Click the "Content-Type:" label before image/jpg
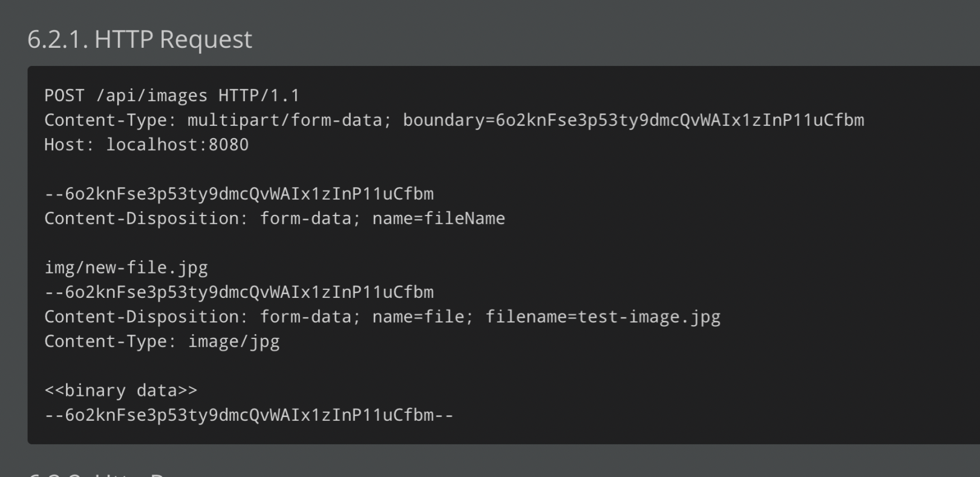This screenshot has height=477, width=980. [x=110, y=341]
